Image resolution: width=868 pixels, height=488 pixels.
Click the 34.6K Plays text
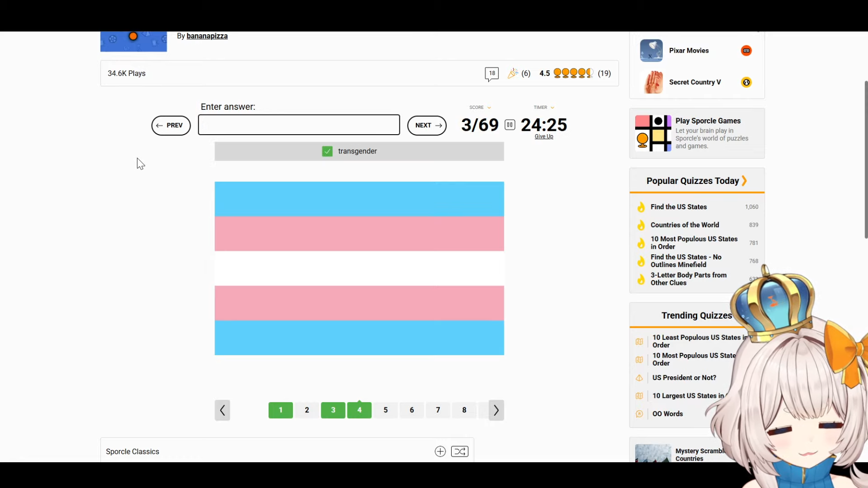point(127,74)
